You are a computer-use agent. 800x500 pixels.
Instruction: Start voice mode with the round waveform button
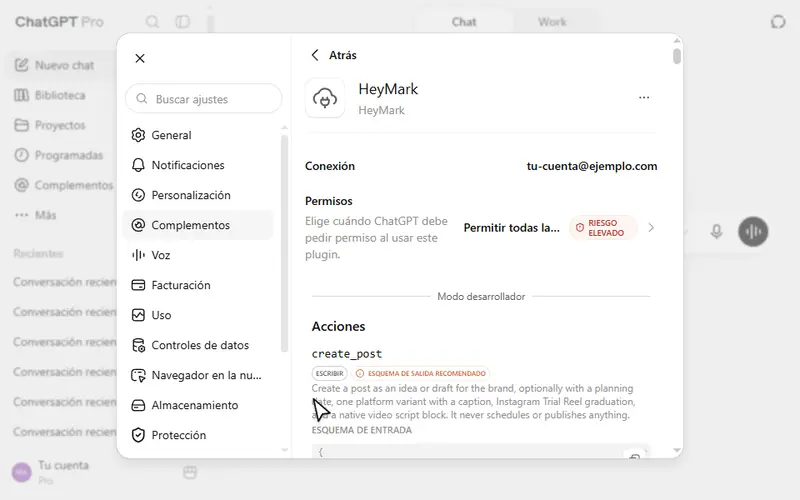753,232
